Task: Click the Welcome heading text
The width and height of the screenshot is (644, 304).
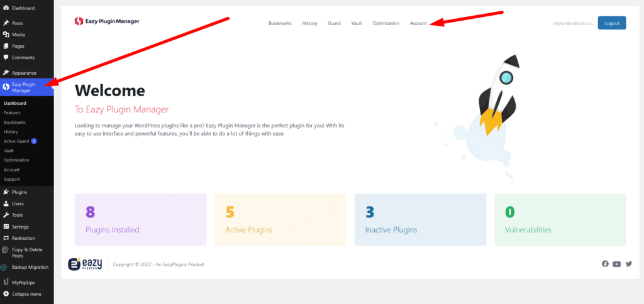Action: [x=109, y=90]
